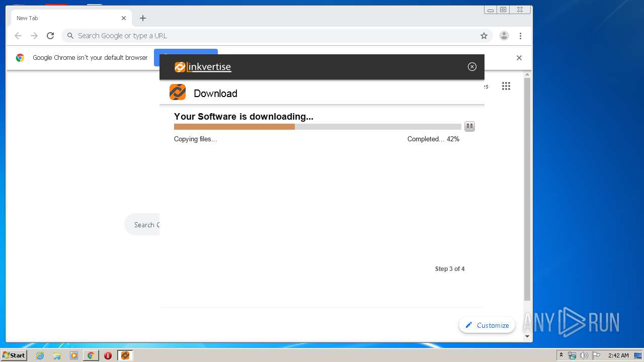Open Windows Media Player from taskbar
This screenshot has width=644, height=362.
tap(74, 355)
